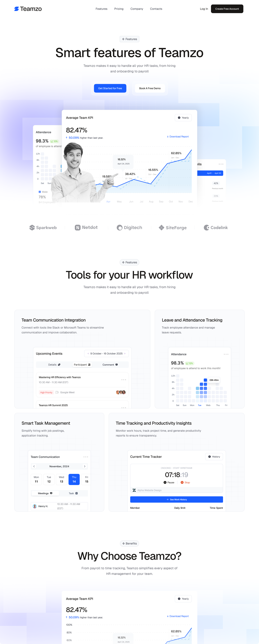Click previous arrow in October date range
The image size is (259, 644).
(x=88, y=354)
